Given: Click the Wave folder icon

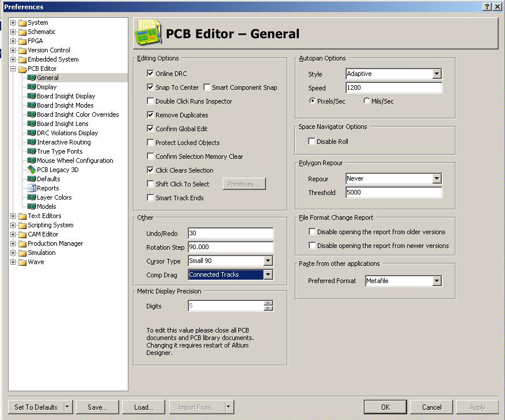Looking at the screenshot, I should 22,262.
